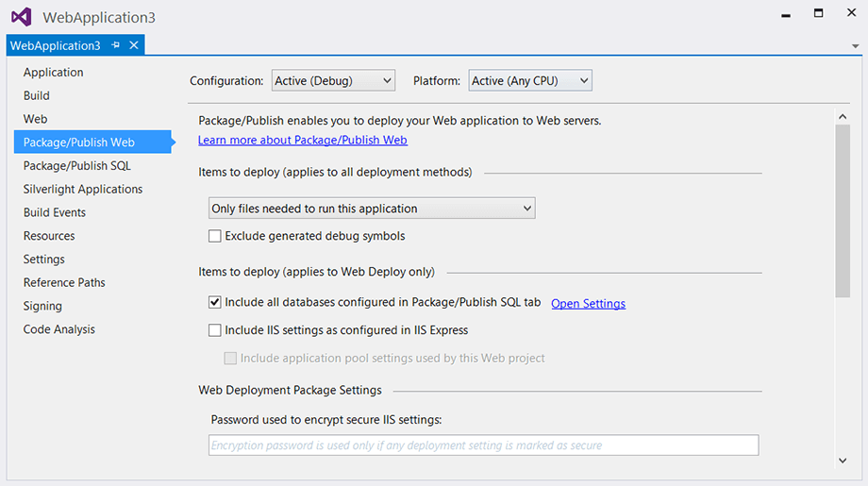868x486 pixels.
Task: Click Include application pool settings checkbox
Action: [230, 359]
